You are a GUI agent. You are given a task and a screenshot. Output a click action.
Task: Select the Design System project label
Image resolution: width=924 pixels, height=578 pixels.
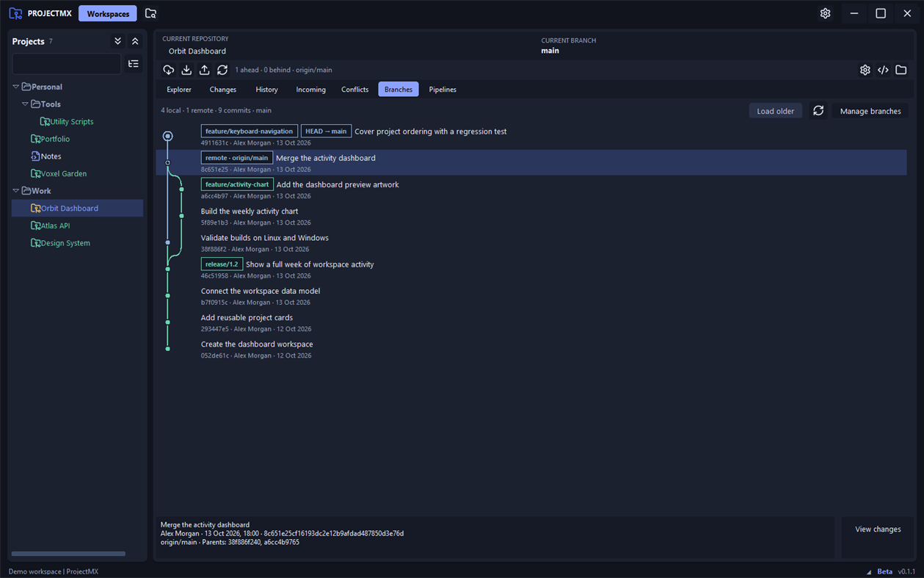(x=65, y=243)
